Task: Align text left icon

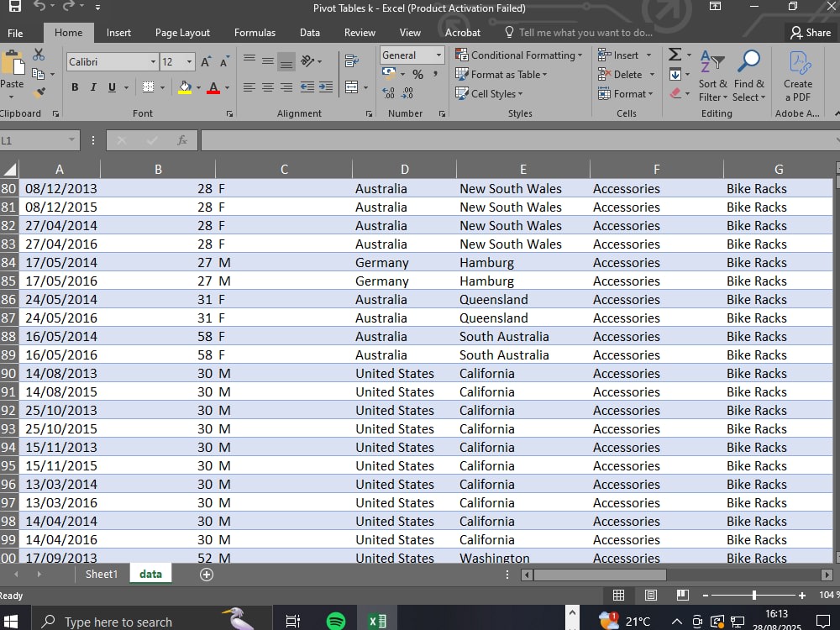Action: pos(249,87)
